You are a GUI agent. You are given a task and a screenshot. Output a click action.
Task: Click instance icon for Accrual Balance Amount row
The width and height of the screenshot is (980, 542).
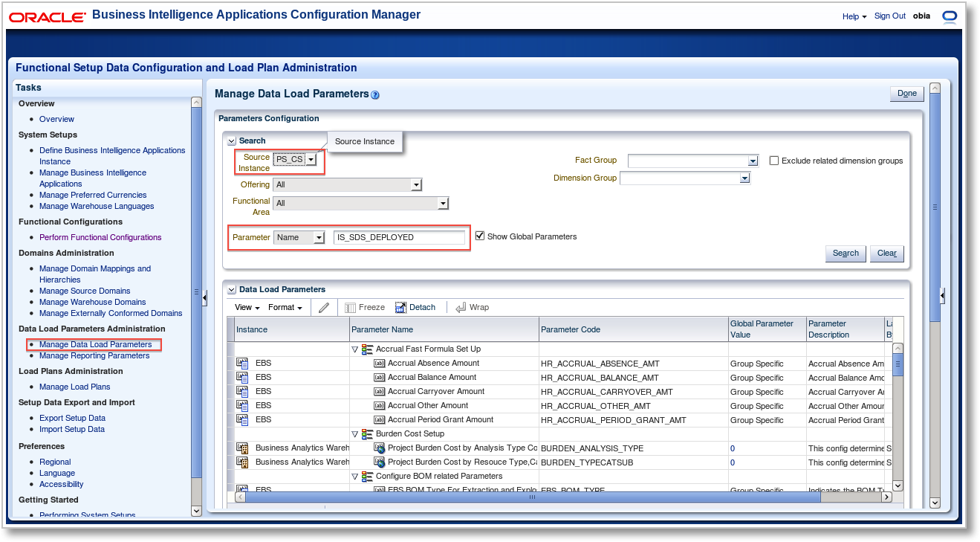coord(242,378)
